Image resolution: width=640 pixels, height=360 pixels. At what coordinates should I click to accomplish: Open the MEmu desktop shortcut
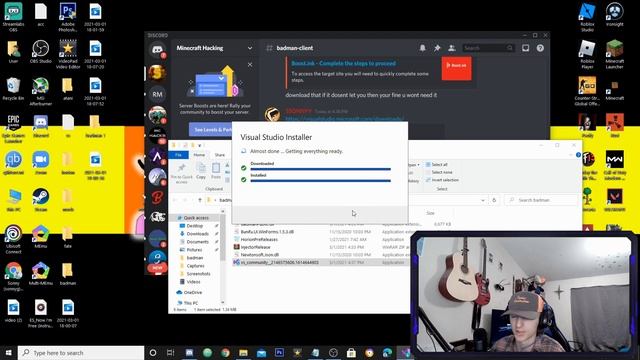click(x=40, y=236)
